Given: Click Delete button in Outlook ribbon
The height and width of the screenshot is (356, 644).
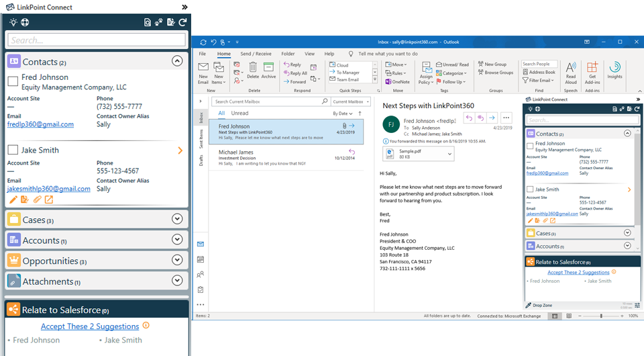Looking at the screenshot, I should click(x=253, y=71).
